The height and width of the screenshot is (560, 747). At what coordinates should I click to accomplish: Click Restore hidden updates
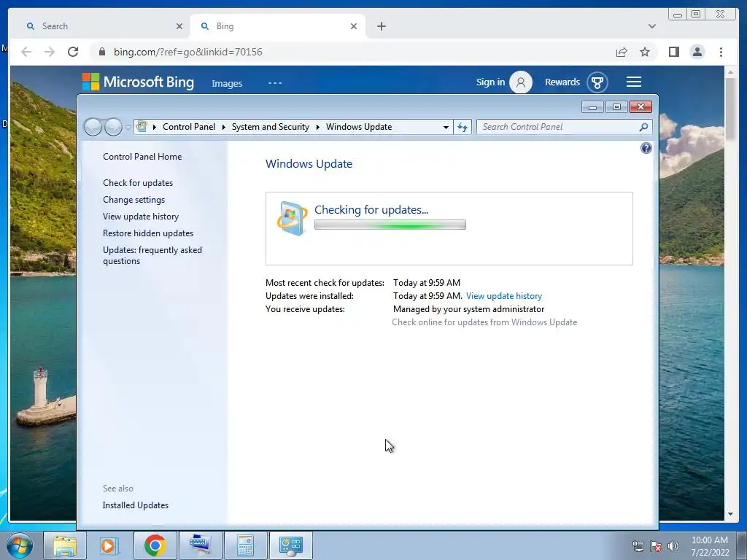point(147,233)
